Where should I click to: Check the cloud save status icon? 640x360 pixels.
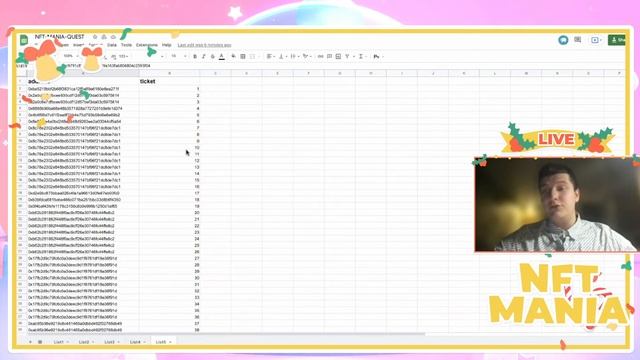pyautogui.click(x=113, y=37)
